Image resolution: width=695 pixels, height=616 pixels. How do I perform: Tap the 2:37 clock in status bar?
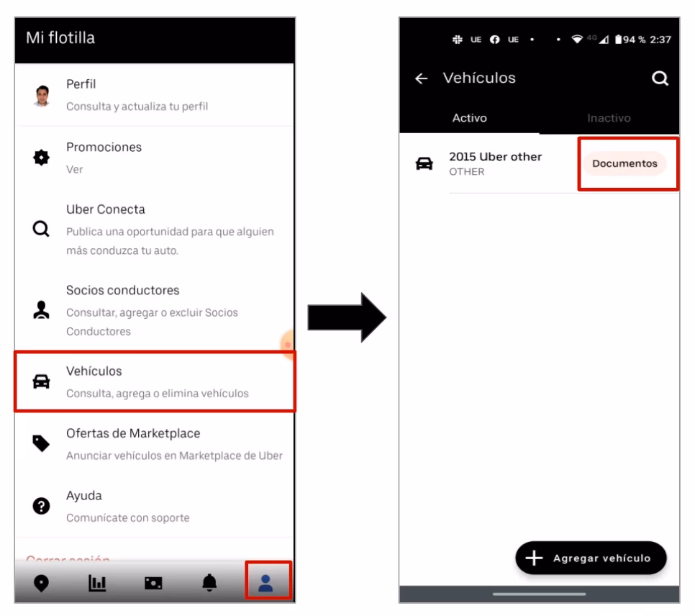[660, 40]
